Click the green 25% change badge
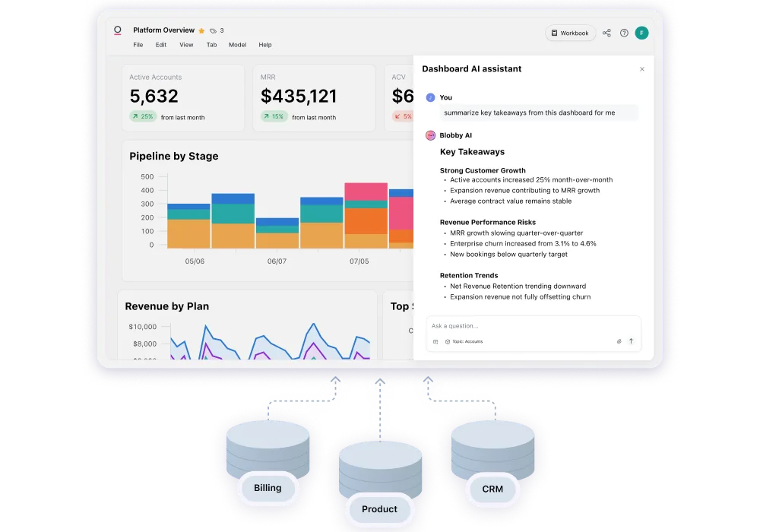The width and height of the screenshot is (760, 532). click(x=143, y=116)
